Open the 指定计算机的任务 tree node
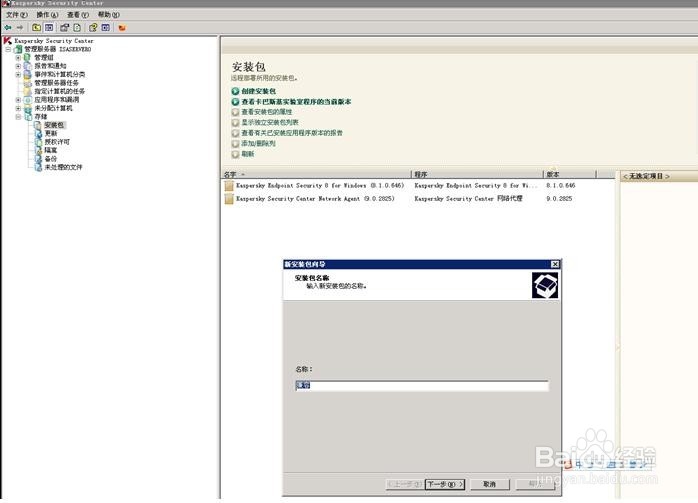698x503 pixels. [60, 91]
